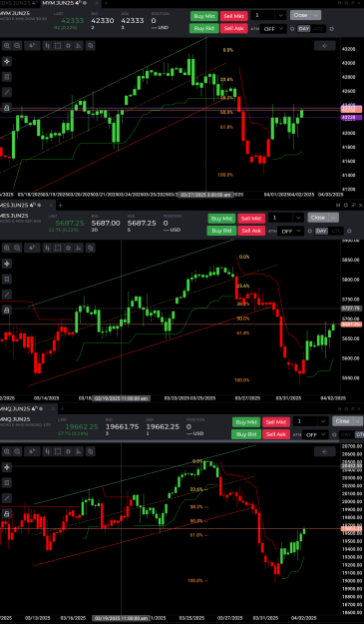
Task: Open the MYM quantity dropdown arrow
Action: 280,16
